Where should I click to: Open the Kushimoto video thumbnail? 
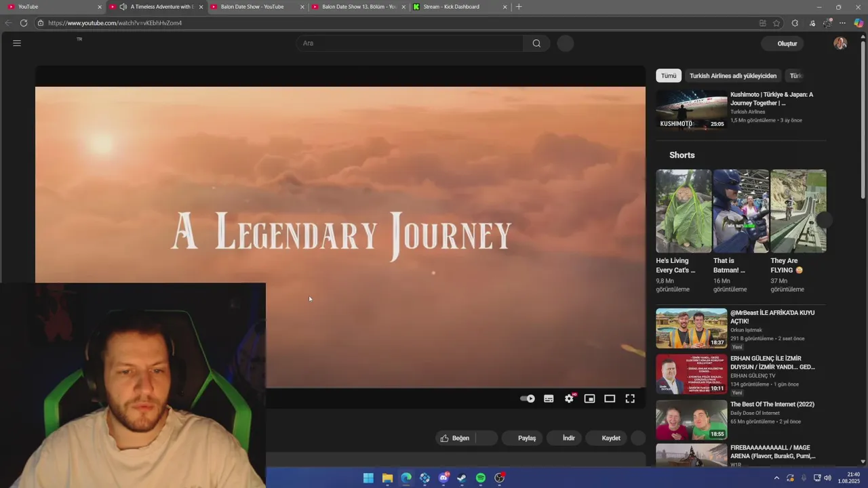click(x=691, y=110)
